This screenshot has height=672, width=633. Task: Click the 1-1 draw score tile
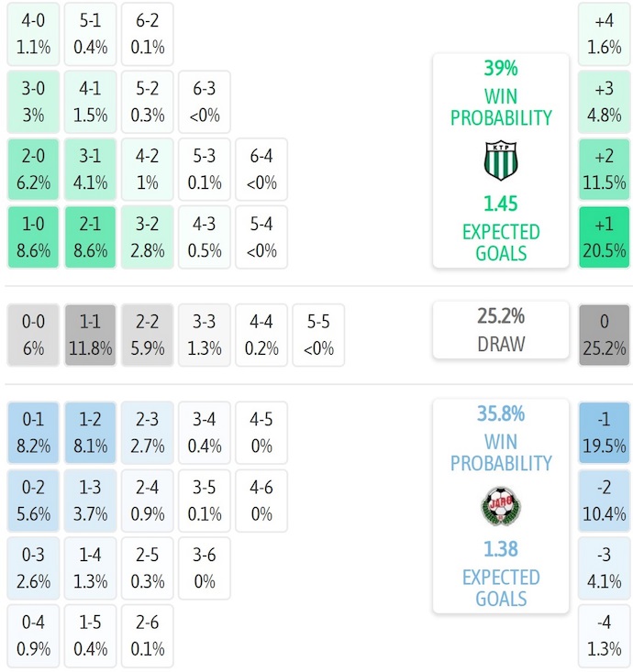pyautogui.click(x=90, y=336)
